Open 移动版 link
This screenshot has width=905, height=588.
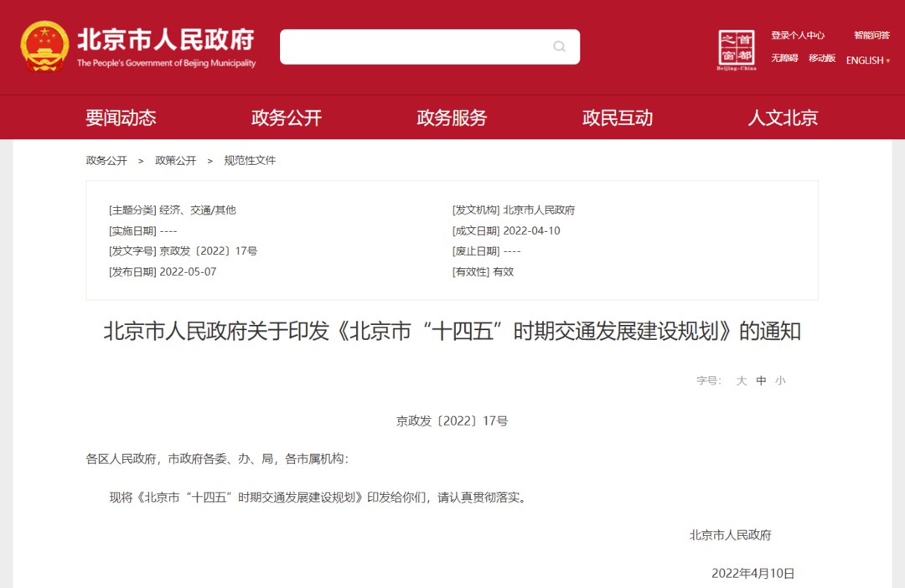[822, 59]
